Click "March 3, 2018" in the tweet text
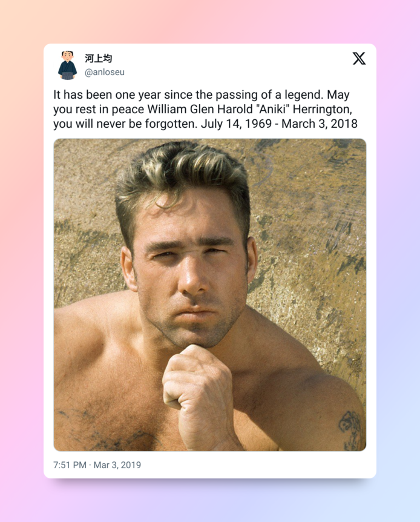The image size is (420, 522). [320, 124]
